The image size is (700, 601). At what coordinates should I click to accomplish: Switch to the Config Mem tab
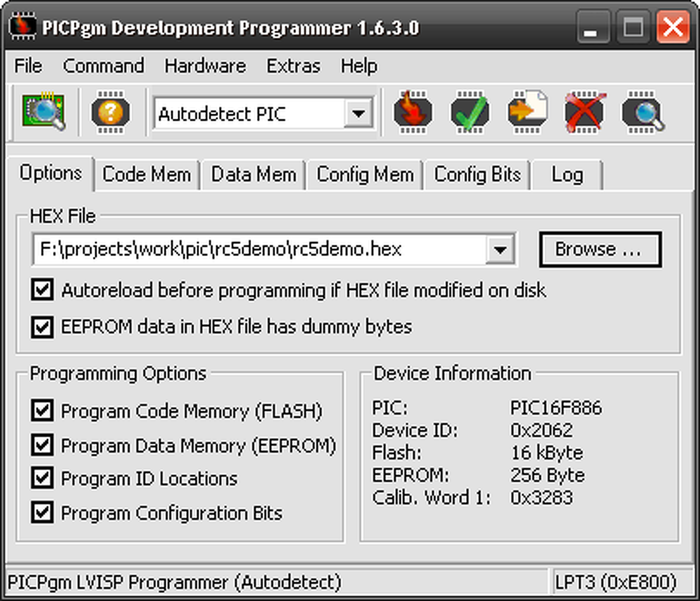tap(365, 175)
